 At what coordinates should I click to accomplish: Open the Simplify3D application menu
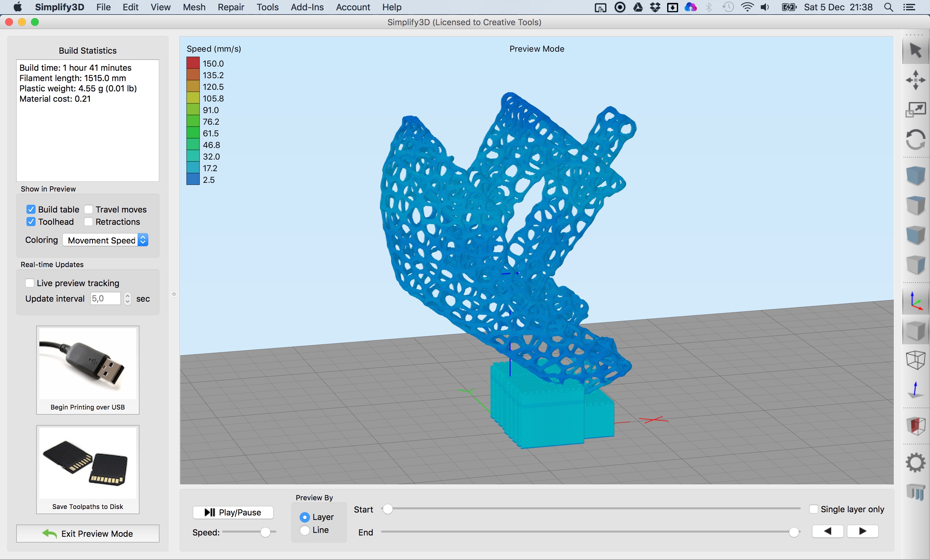coord(59,7)
